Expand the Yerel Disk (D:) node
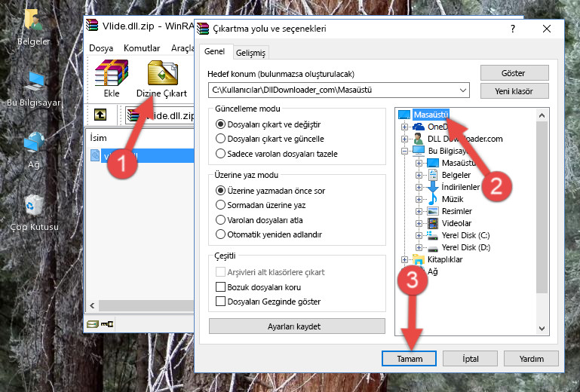Screen dimensions: 580x392 [x=419, y=248]
